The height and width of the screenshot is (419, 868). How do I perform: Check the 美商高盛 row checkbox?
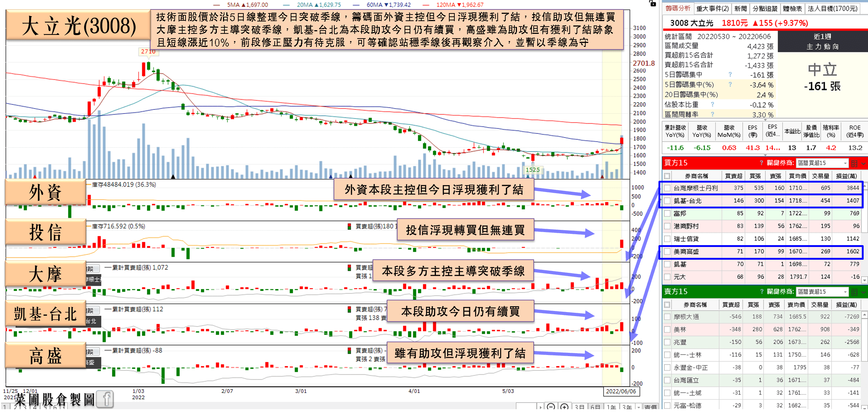click(x=667, y=252)
